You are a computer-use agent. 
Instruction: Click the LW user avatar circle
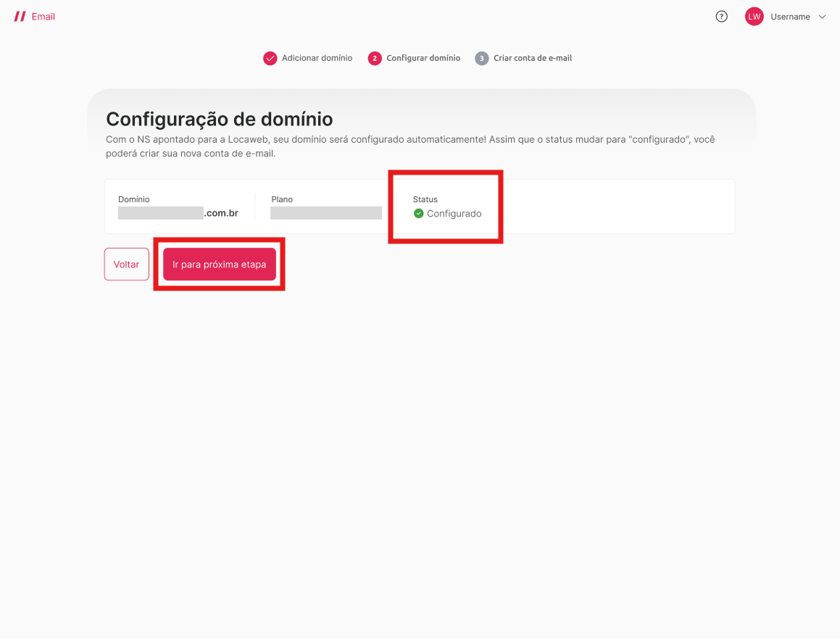coord(754,17)
